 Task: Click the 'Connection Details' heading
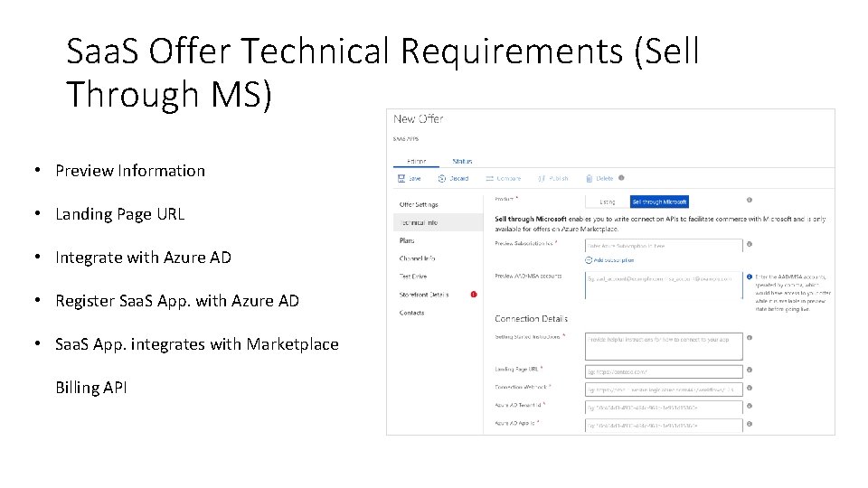531,319
